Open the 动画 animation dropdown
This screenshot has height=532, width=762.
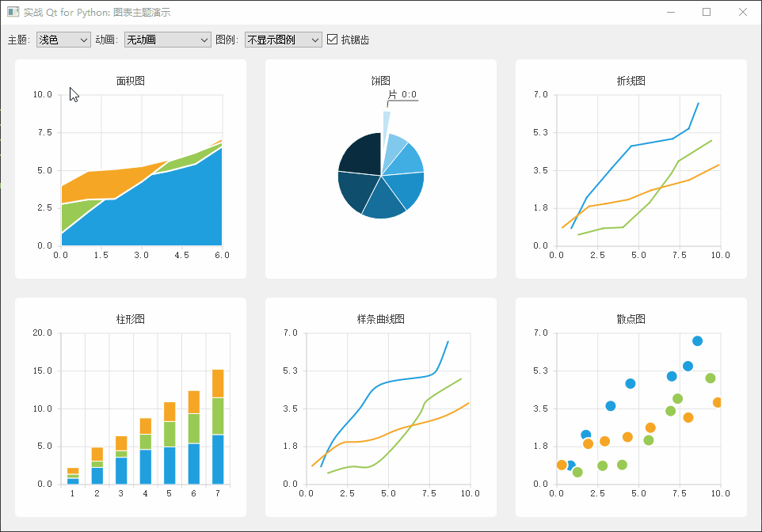[166, 38]
